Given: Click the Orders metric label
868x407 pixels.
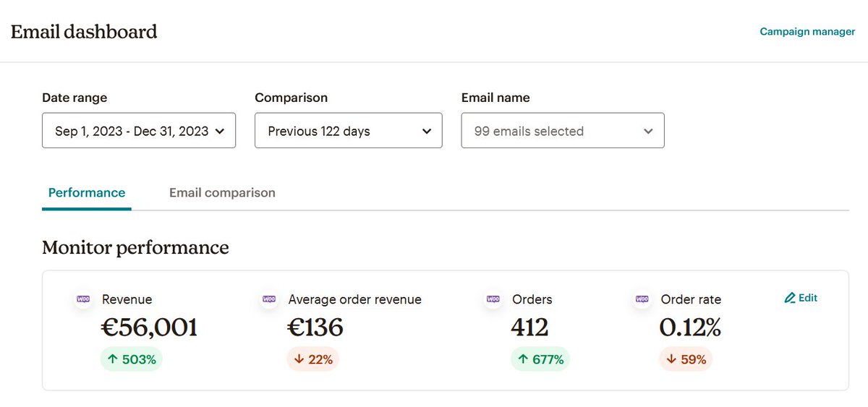Looking at the screenshot, I should click(x=532, y=299).
